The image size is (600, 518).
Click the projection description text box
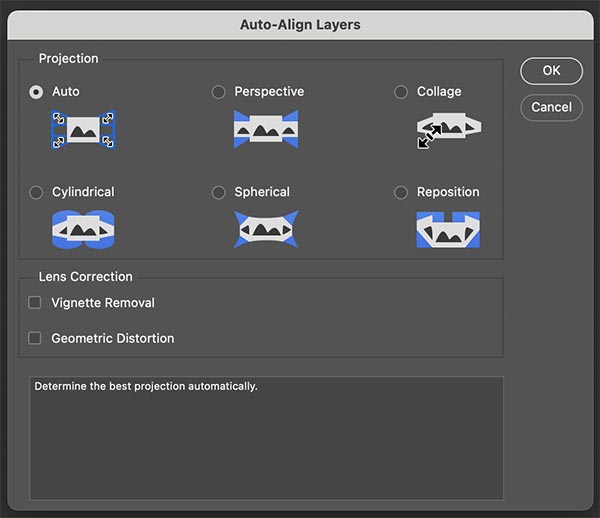(266, 438)
